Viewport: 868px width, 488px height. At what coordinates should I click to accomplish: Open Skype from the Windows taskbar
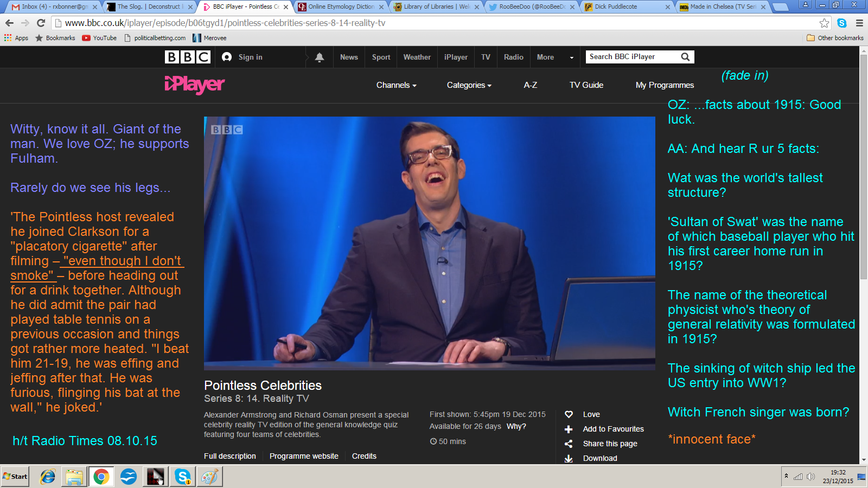[183, 477]
